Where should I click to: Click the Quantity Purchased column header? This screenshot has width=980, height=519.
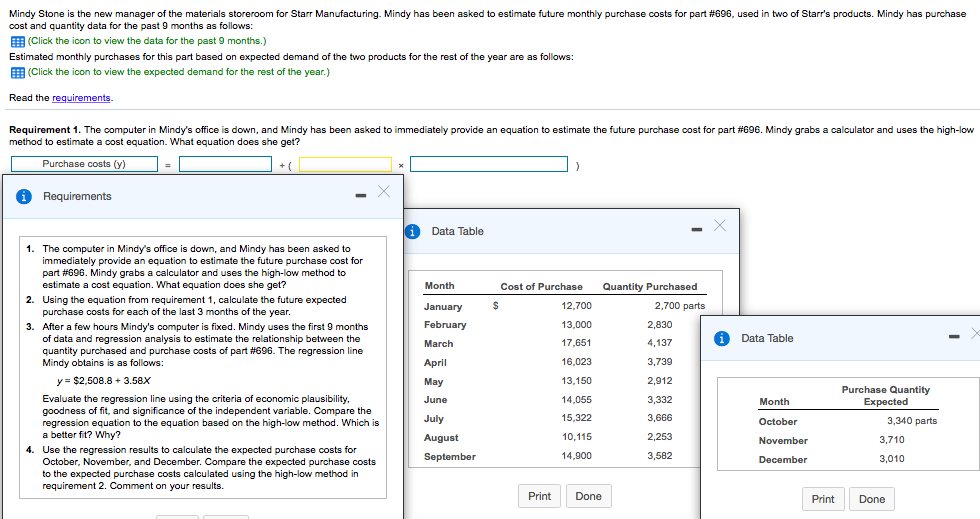(x=650, y=286)
